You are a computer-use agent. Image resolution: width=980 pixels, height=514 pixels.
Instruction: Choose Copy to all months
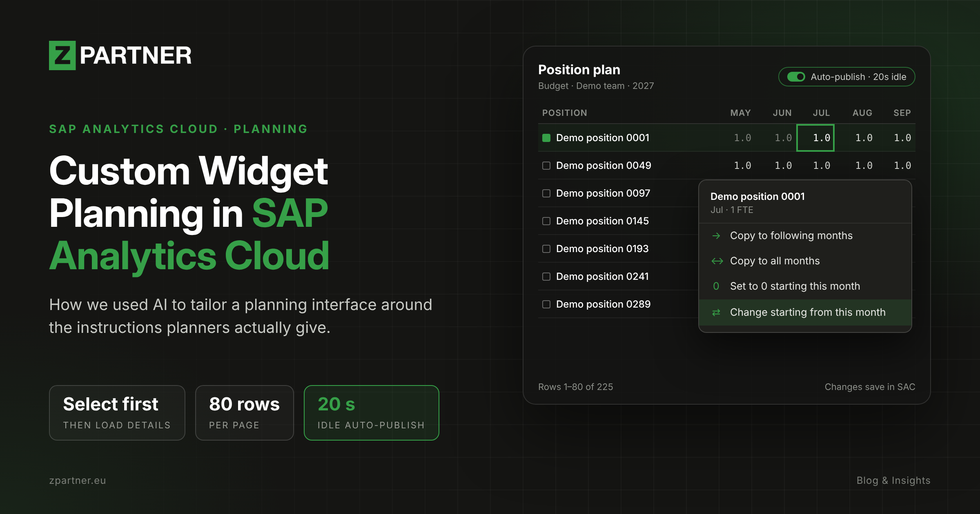pyautogui.click(x=805, y=261)
